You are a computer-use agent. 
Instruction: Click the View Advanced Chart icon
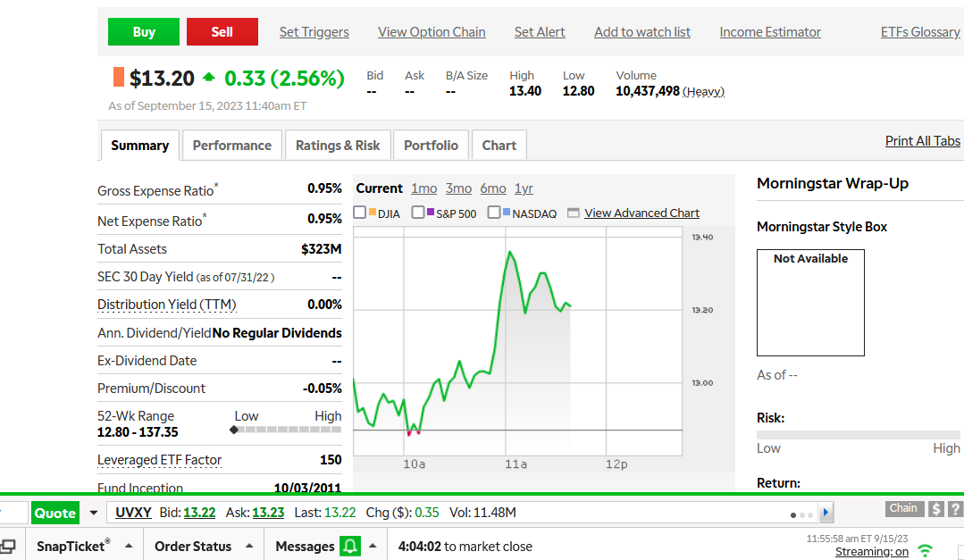click(x=574, y=213)
